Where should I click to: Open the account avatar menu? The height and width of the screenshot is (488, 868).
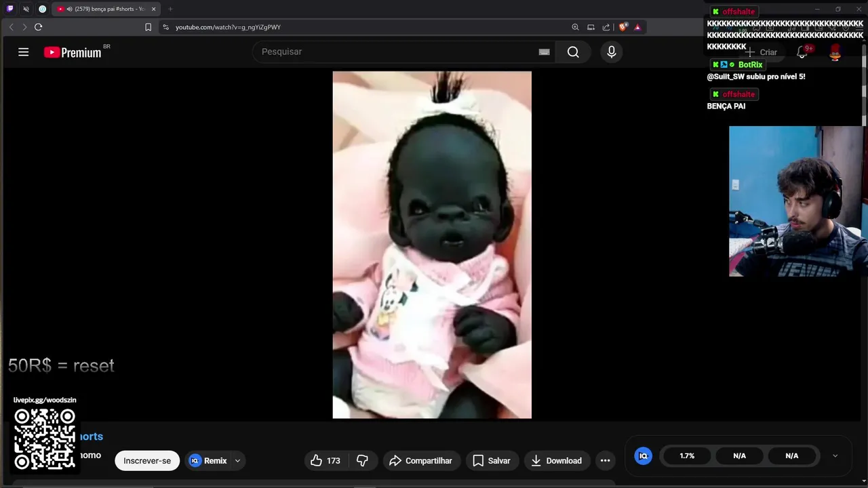pyautogui.click(x=835, y=52)
